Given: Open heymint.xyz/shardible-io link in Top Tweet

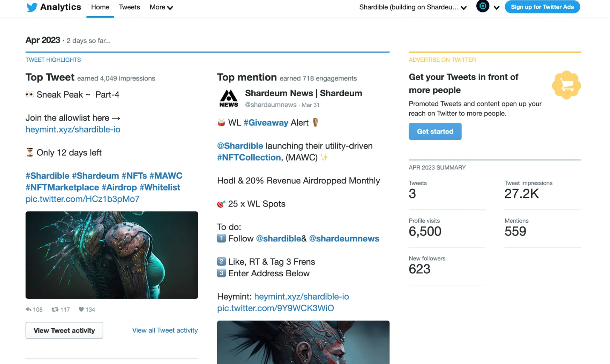Looking at the screenshot, I should point(73,129).
